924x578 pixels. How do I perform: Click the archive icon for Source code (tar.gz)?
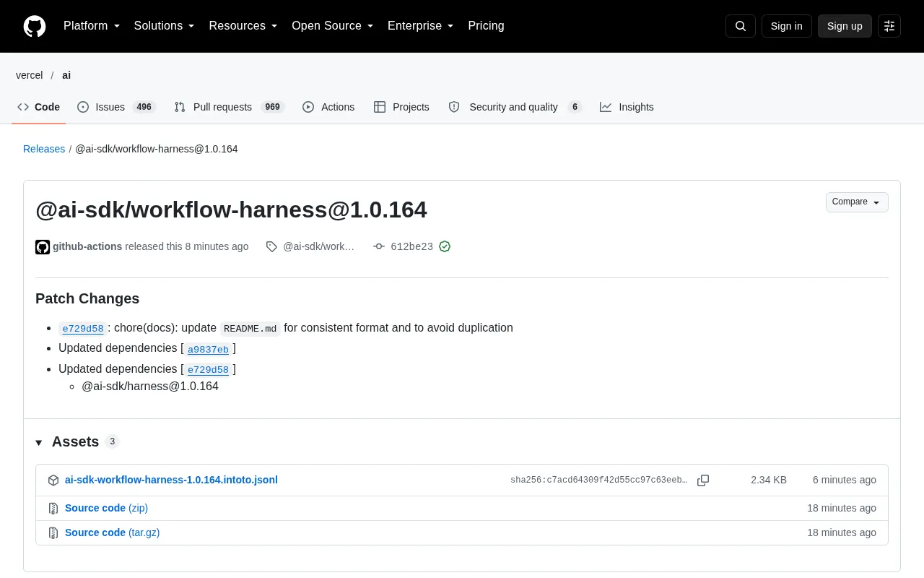click(53, 533)
